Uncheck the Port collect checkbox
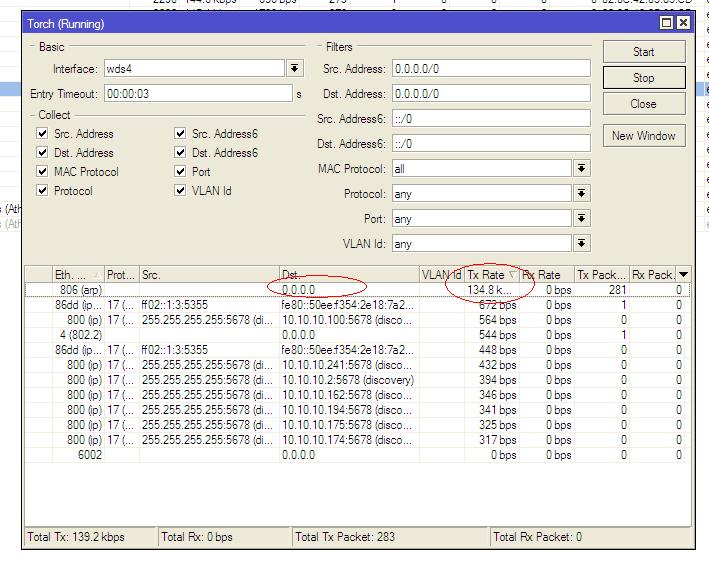Viewport: 709px width, 564px height. point(180,171)
